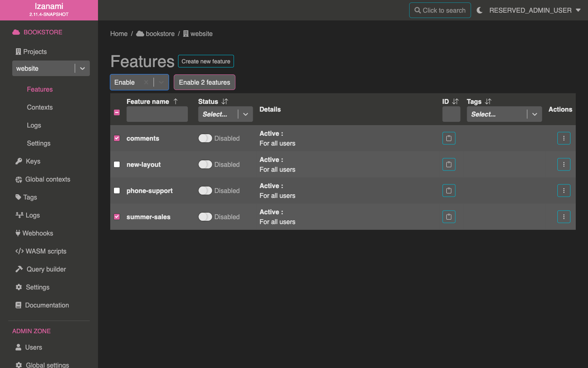Open actions menu for new-layout feature

563,164
